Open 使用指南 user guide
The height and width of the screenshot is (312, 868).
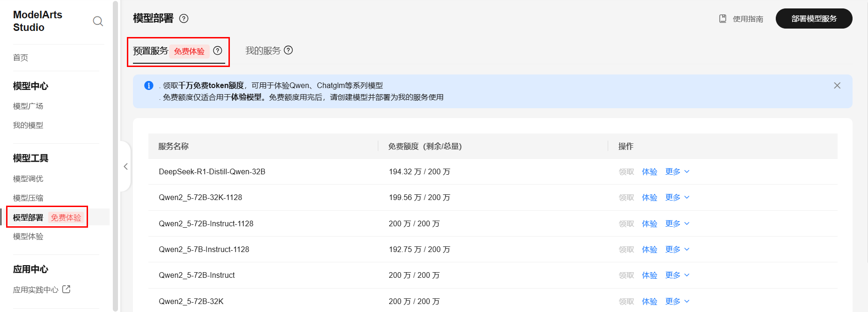(x=742, y=19)
